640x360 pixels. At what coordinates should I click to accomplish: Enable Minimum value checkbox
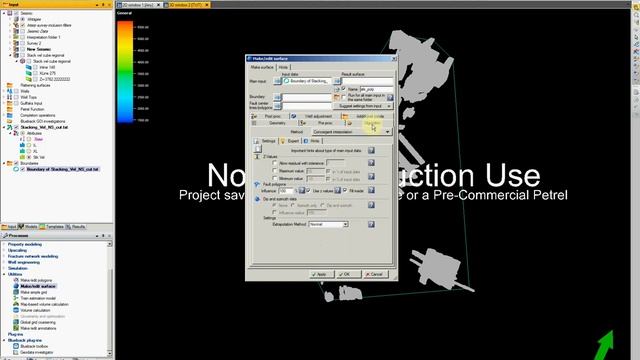point(275,178)
